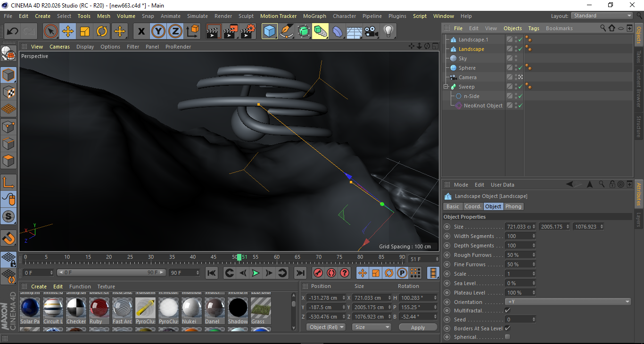Image resolution: width=644 pixels, height=344 pixels.
Task: Select the Ruby material swatch
Action: pyautogui.click(x=99, y=311)
